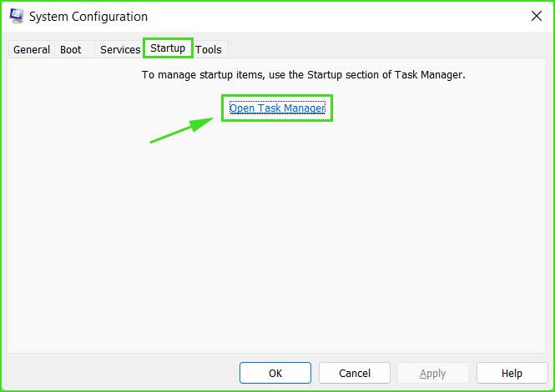Switch to the General tab
Image resolution: width=555 pixels, height=392 pixels.
click(32, 49)
